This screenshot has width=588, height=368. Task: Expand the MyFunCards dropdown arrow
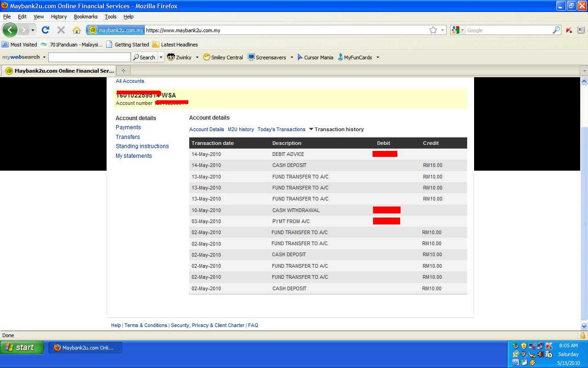click(x=378, y=57)
